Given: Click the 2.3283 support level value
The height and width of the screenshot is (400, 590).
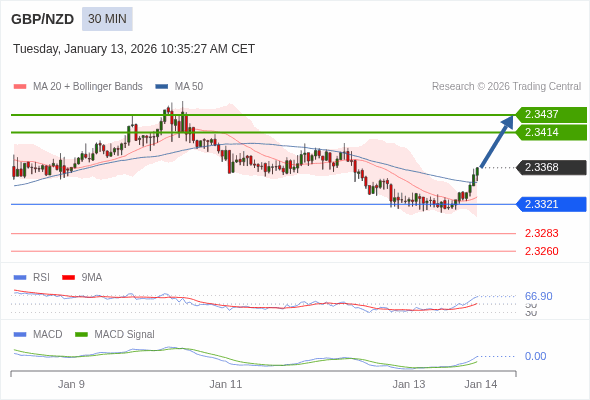Looking at the screenshot, I should tap(541, 233).
